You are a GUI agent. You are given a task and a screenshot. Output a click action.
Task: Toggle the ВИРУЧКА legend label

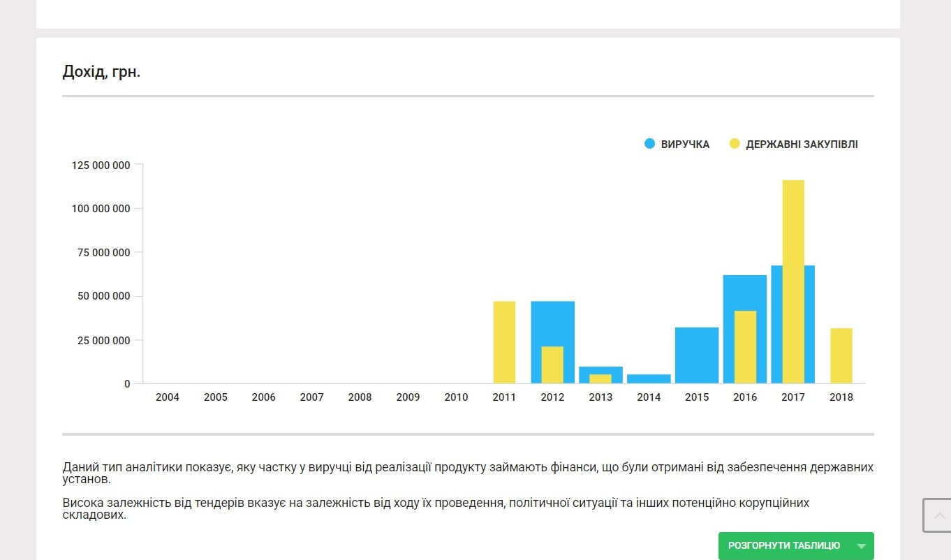click(x=685, y=145)
